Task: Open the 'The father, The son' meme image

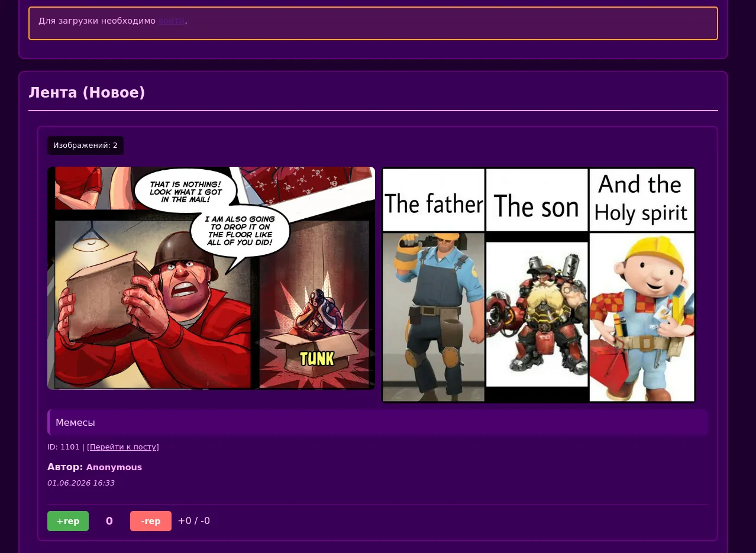Action: pyautogui.click(x=538, y=285)
